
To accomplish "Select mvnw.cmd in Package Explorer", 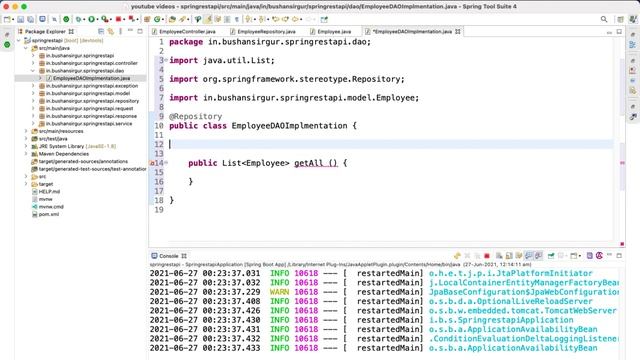I will (51, 207).
